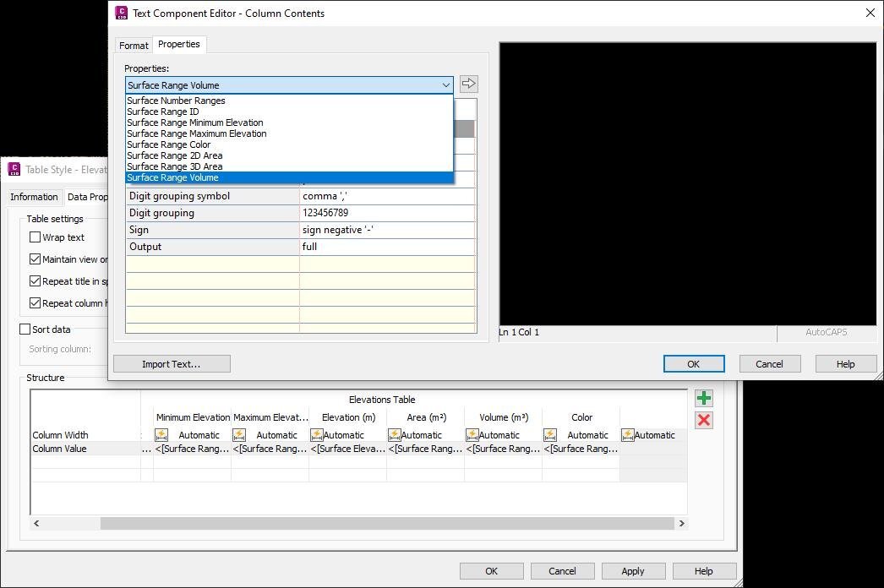Click the disabled Sorting column label
Viewport: 884px width, 588px height.
click(x=60, y=349)
